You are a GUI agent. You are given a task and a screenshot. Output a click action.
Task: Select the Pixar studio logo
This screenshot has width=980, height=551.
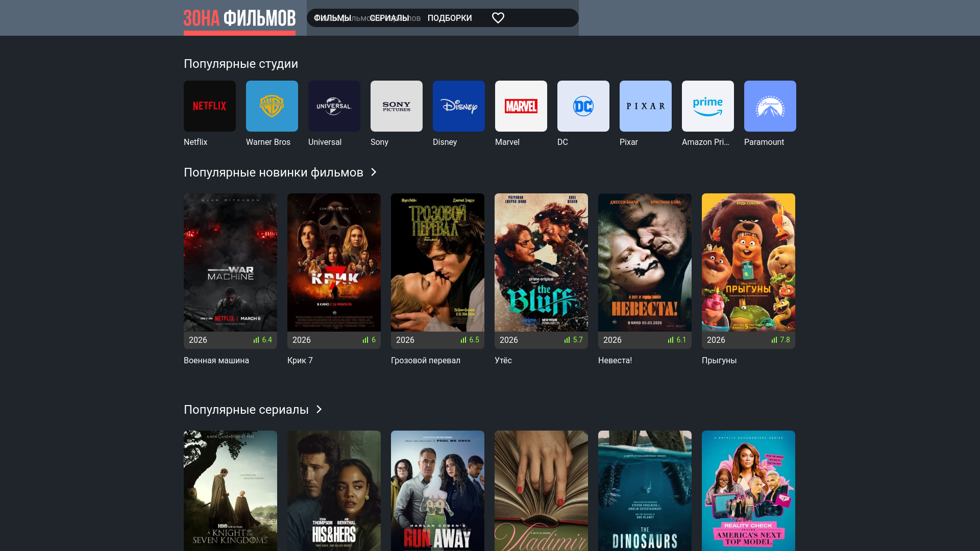[x=646, y=106]
